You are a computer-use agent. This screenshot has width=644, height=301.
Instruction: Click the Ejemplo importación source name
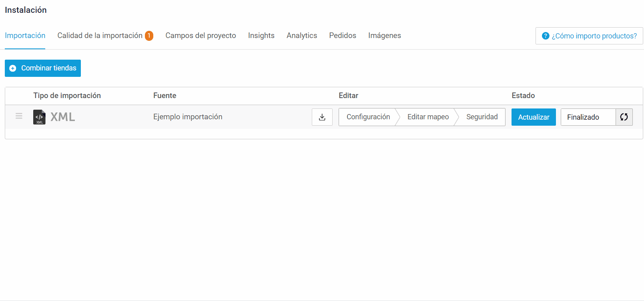(x=188, y=117)
